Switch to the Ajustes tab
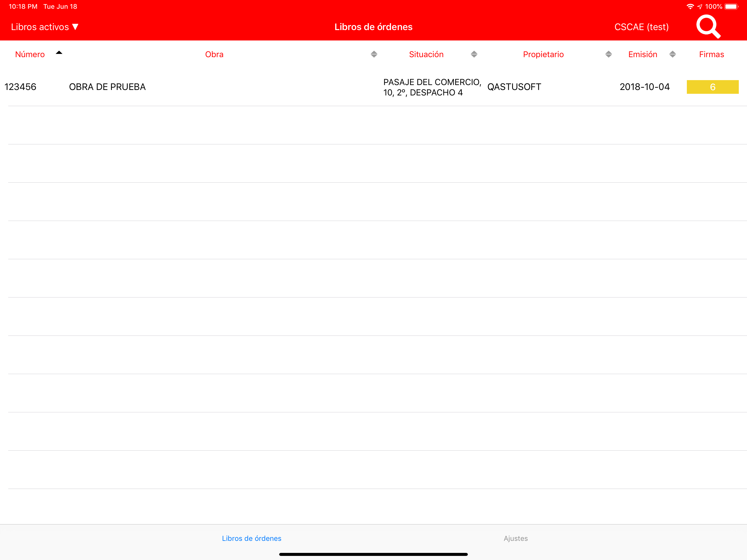Viewport: 747px width, 560px height. tap(515, 538)
